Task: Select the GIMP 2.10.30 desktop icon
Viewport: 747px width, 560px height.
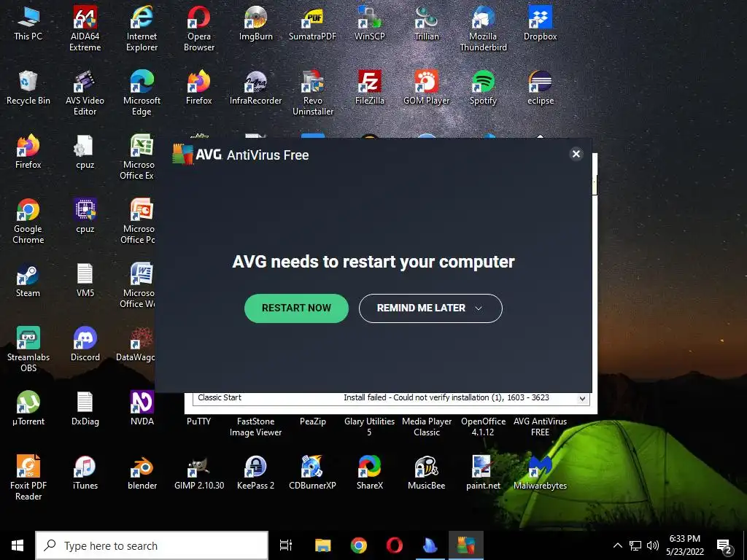Action: click(x=199, y=472)
